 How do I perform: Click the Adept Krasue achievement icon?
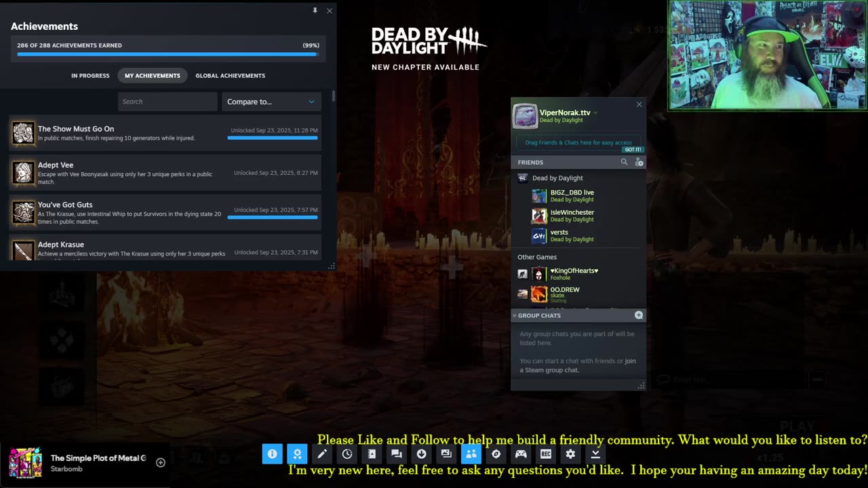click(23, 250)
